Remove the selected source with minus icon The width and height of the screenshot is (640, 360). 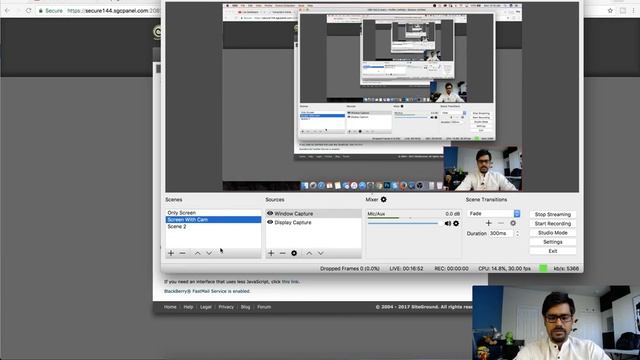(x=282, y=253)
